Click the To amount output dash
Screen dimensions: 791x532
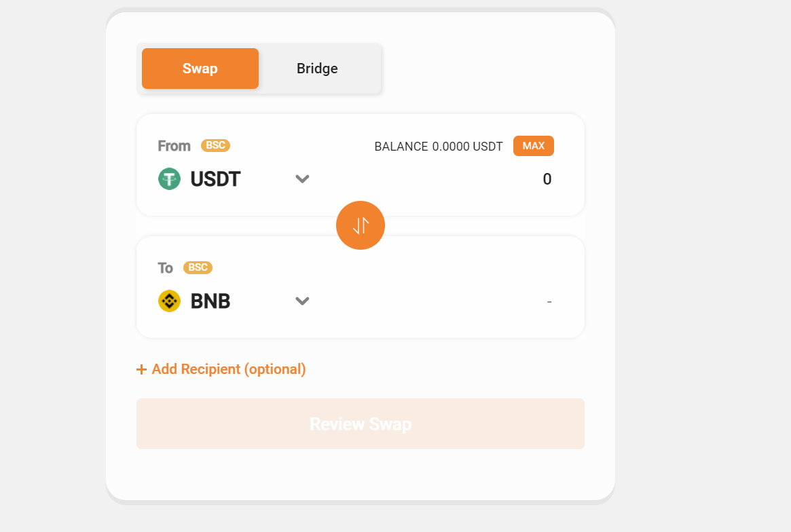[549, 301]
